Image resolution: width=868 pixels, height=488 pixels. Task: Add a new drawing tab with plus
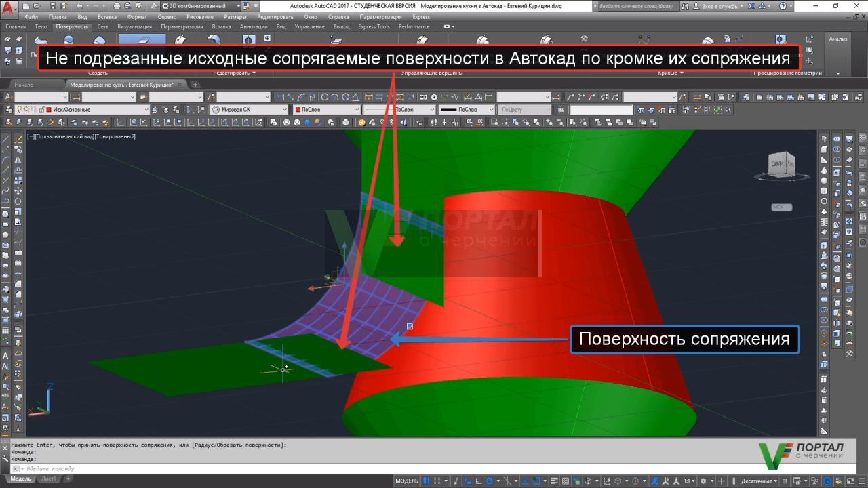[x=195, y=85]
